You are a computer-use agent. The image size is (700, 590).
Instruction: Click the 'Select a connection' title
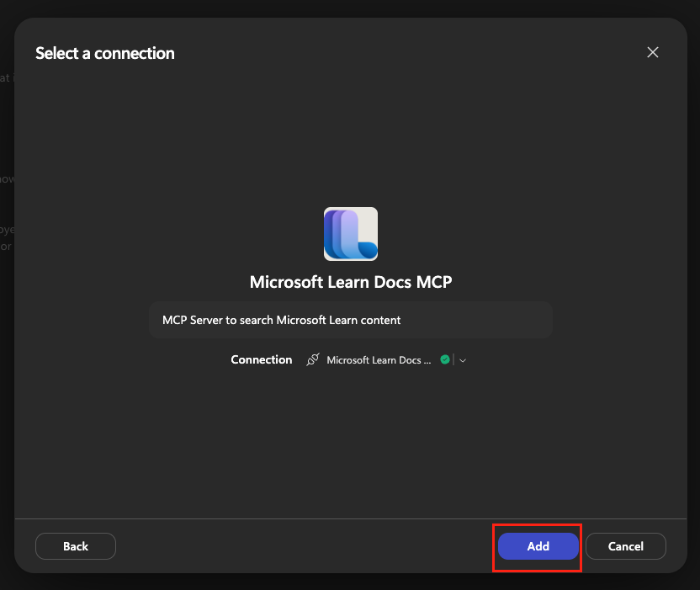click(x=105, y=53)
